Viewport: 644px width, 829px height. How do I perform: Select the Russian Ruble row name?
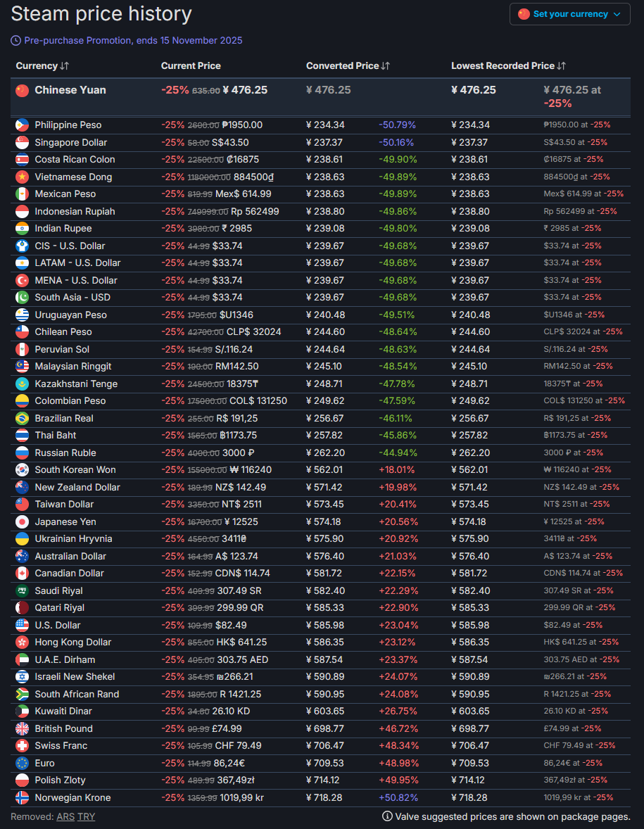click(x=65, y=453)
